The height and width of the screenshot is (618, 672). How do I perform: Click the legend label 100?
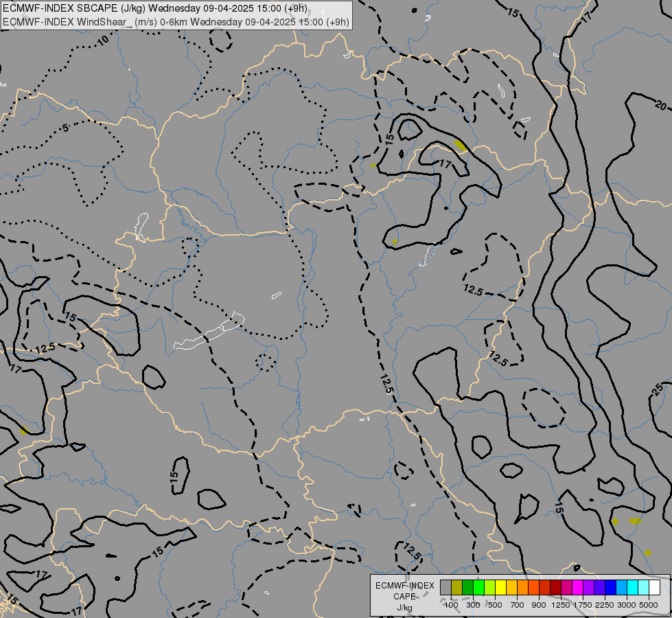(x=451, y=605)
